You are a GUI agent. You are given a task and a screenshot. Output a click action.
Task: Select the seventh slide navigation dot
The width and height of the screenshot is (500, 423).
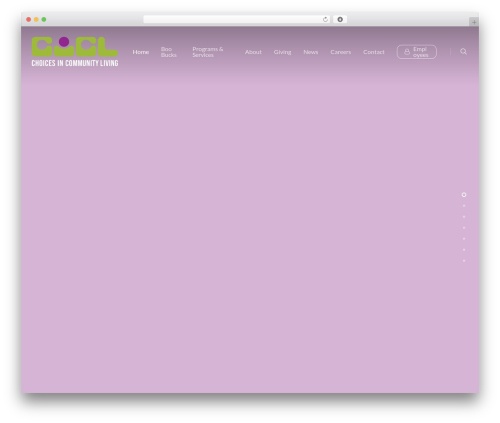[x=464, y=261]
